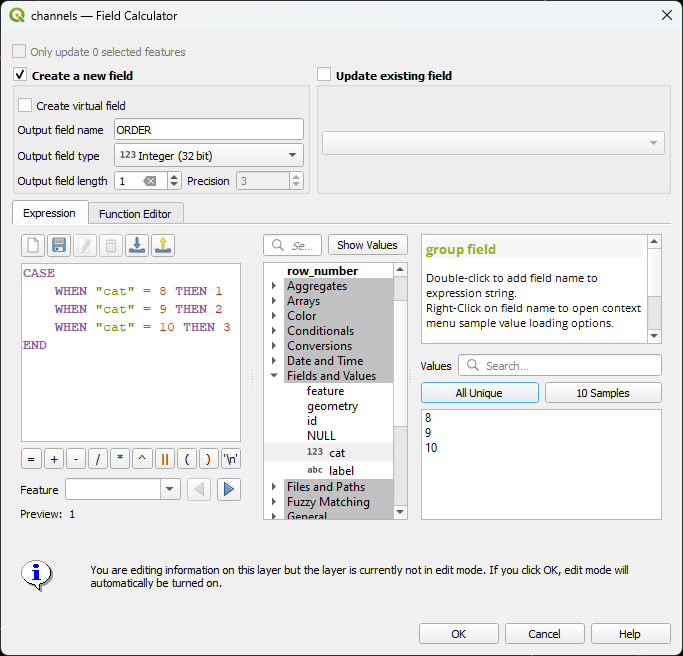Viewport: 683px width, 656px height.
Task: Collapse the Fields and Values group
Action: pos(275,376)
